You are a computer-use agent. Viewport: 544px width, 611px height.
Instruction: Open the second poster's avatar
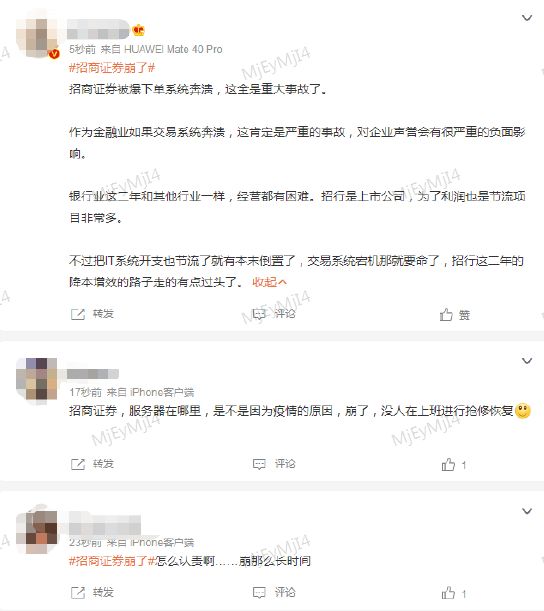[36, 379]
